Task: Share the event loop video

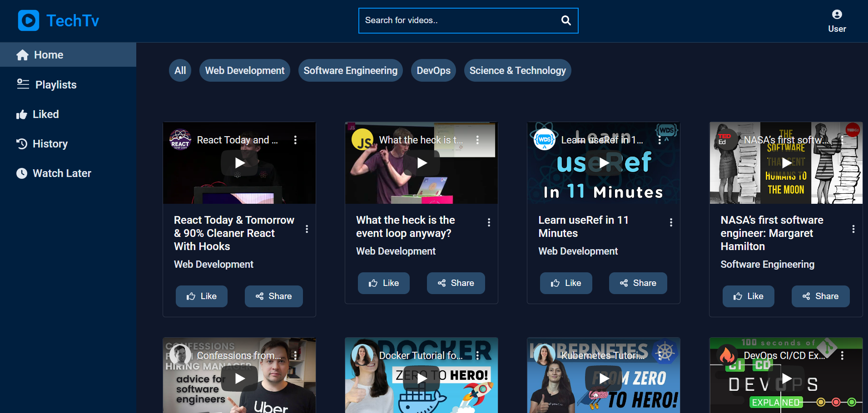Action: pos(456,283)
